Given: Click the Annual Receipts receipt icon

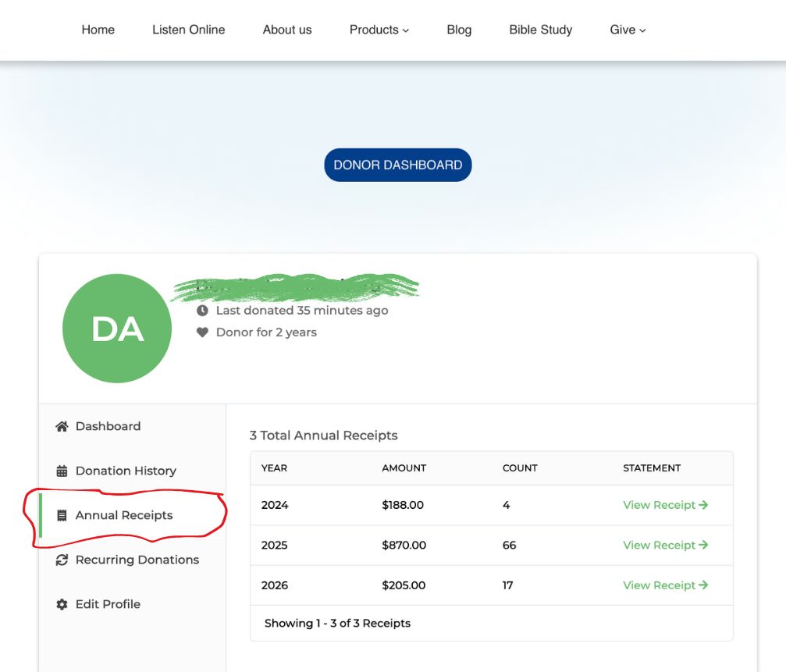Looking at the screenshot, I should coord(62,515).
